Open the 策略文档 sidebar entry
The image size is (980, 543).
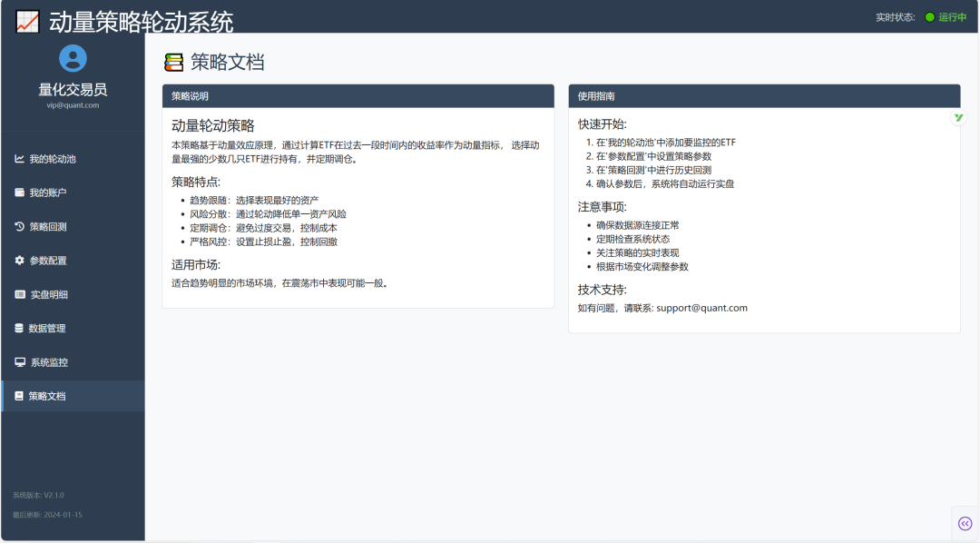click(73, 395)
